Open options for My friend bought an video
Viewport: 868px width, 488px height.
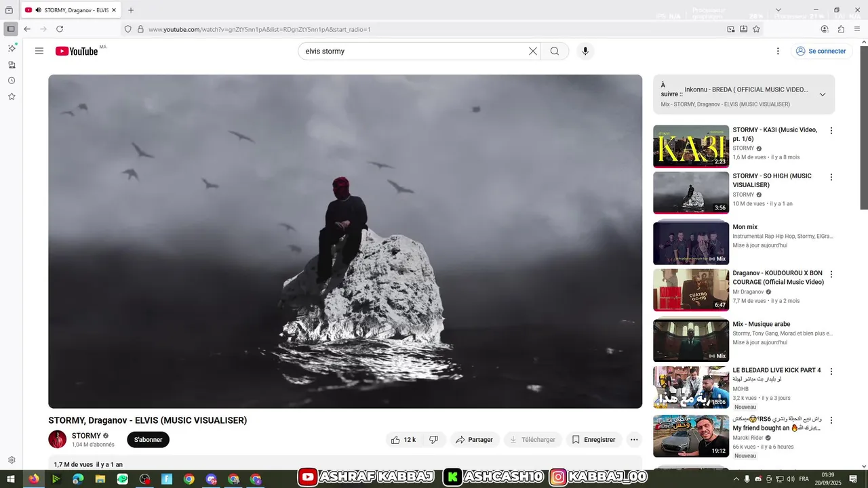(831, 420)
